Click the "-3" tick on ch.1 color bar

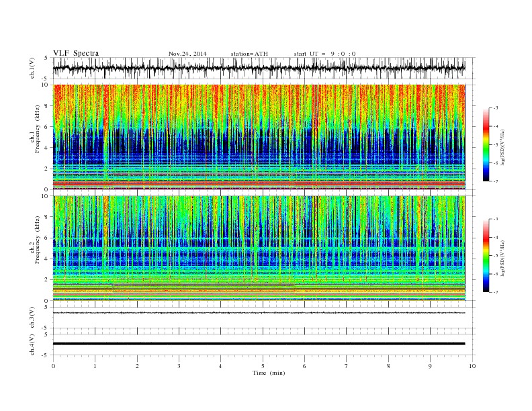click(x=496, y=108)
